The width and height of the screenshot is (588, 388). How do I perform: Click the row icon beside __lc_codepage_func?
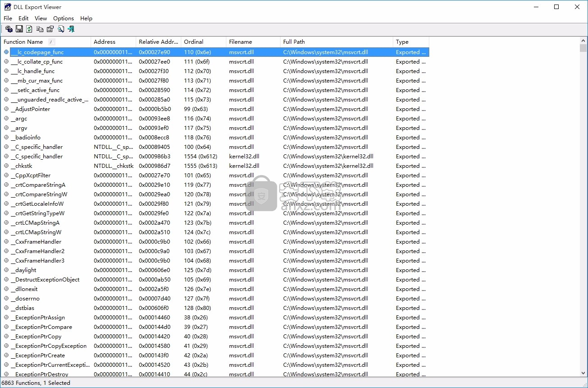[x=6, y=52]
